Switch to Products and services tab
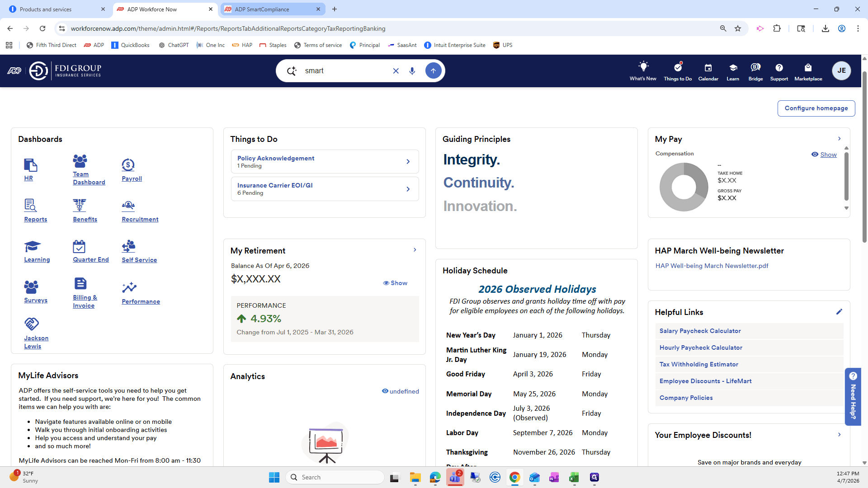The height and width of the screenshot is (488, 868). (57, 9)
